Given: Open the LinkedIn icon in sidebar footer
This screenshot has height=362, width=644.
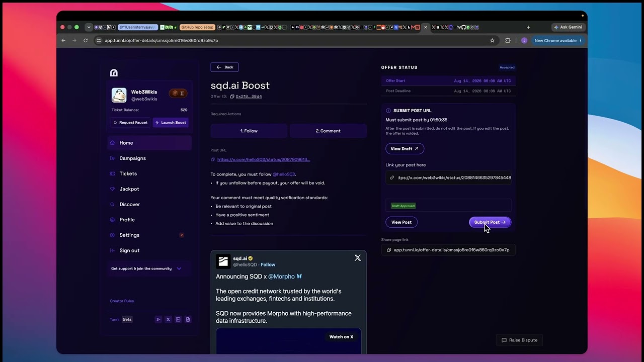Looking at the screenshot, I should click(x=178, y=319).
